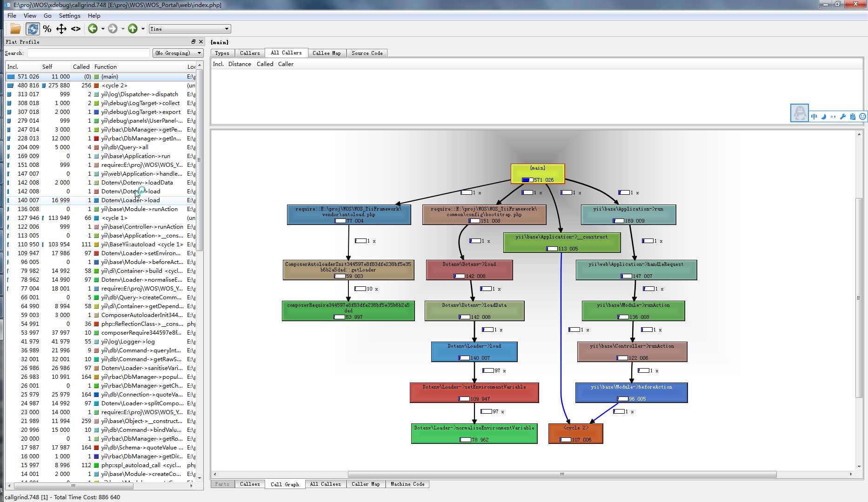Open back history dropdown arrow
868x502 pixels.
coord(103,29)
